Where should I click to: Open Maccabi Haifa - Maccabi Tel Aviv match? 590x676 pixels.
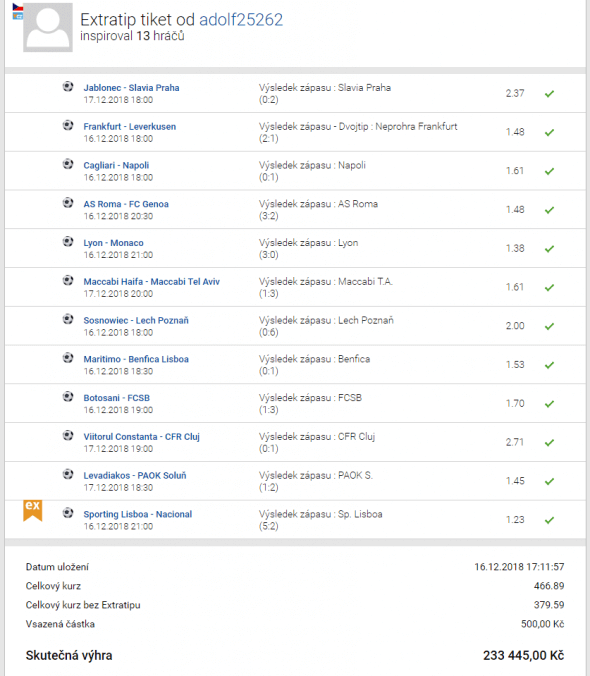click(152, 282)
